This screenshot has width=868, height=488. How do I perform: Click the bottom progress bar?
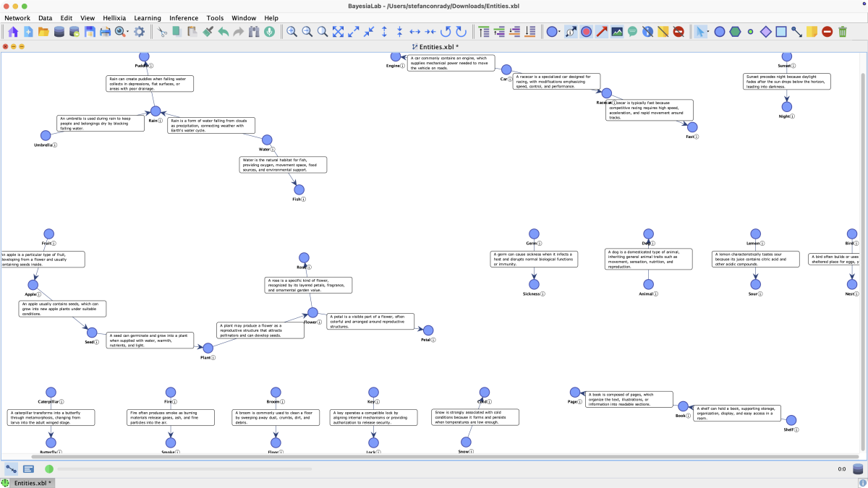click(184, 469)
